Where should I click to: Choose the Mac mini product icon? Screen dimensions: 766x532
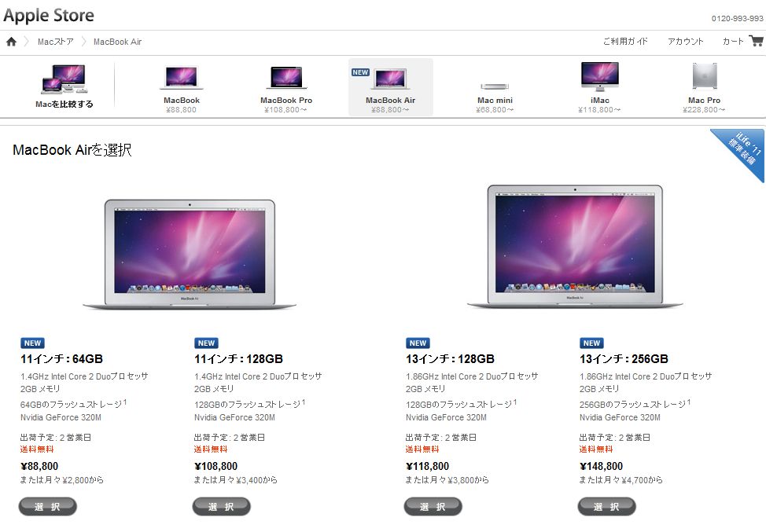coord(495,86)
